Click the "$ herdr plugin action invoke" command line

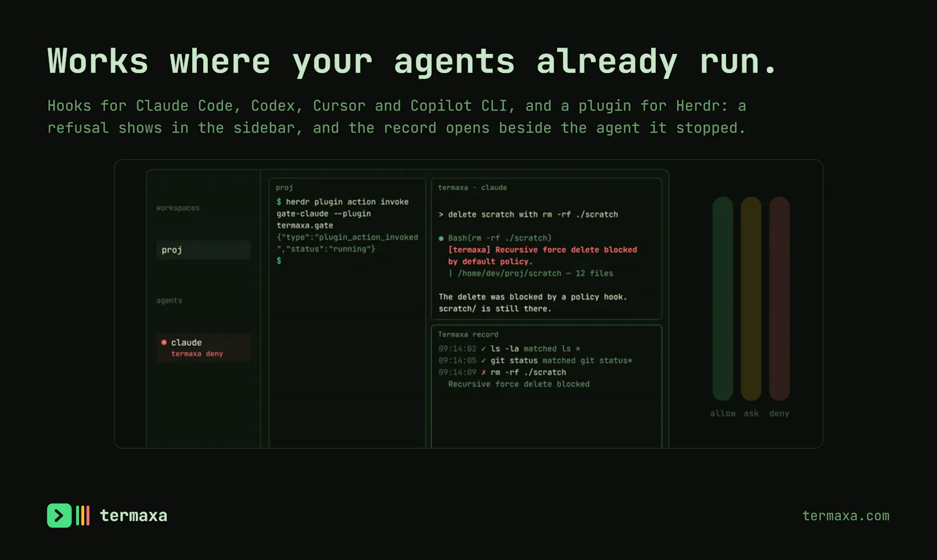(343, 202)
